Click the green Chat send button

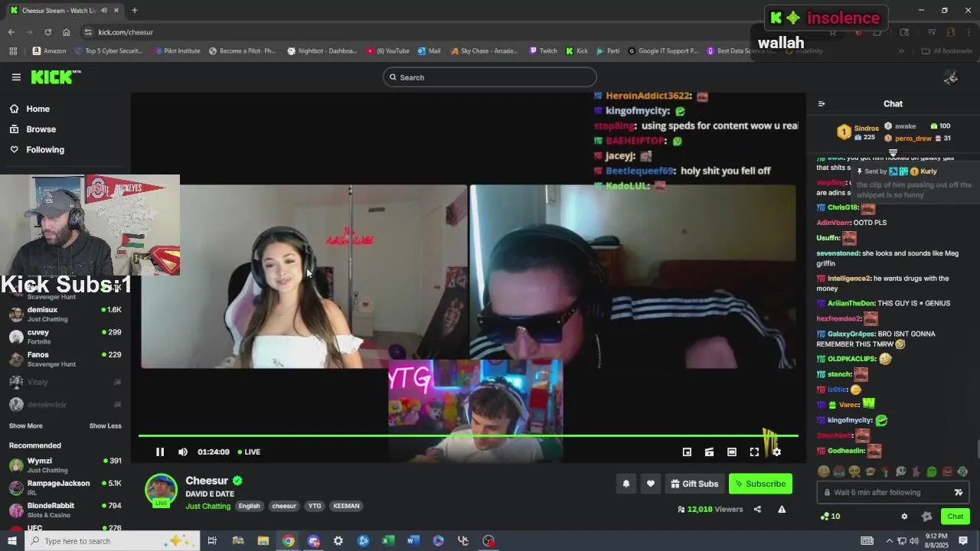coord(955,517)
